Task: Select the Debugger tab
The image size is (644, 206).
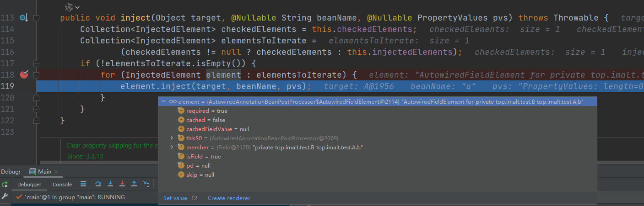Action: tap(29, 185)
